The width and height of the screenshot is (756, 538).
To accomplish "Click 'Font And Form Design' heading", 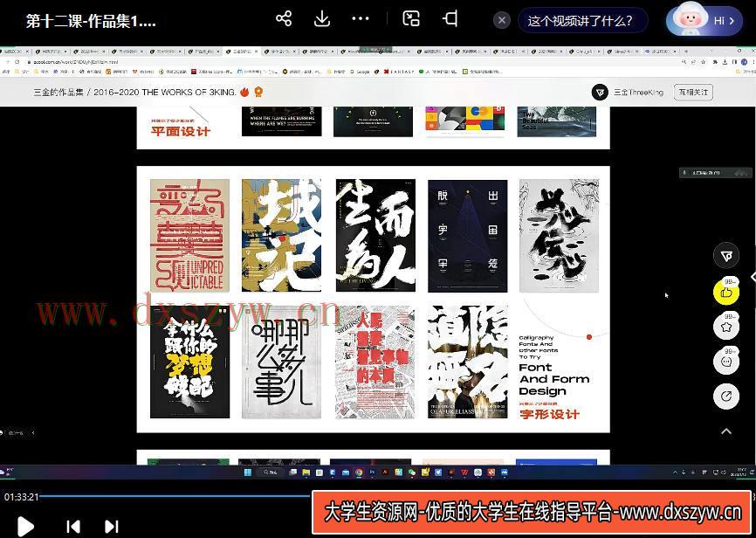I will [554, 379].
